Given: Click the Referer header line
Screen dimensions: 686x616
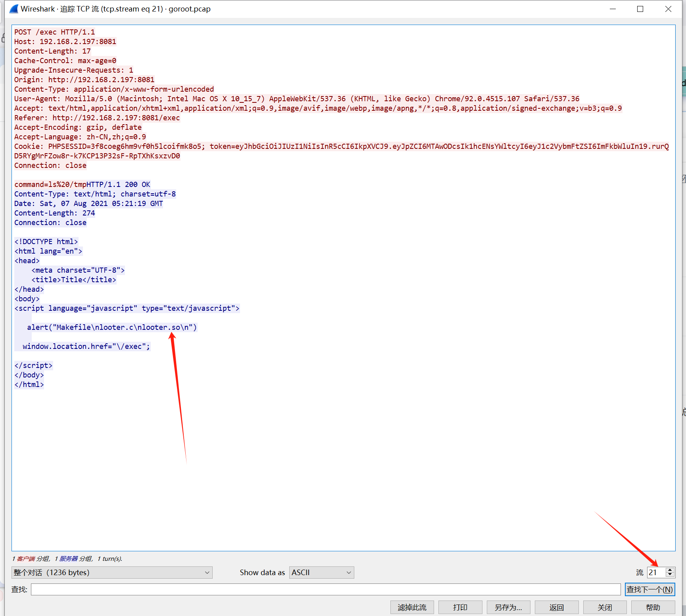Looking at the screenshot, I should (97, 118).
